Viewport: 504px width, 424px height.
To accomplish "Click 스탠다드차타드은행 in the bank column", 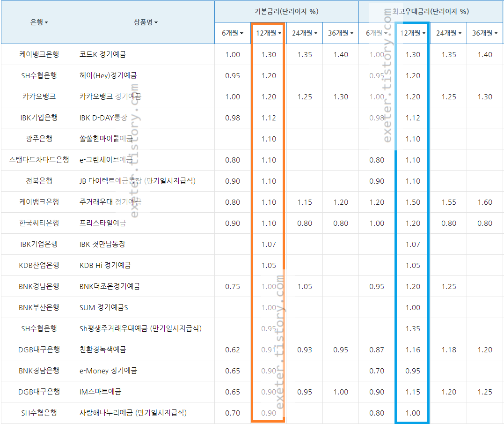I will click(39, 160).
